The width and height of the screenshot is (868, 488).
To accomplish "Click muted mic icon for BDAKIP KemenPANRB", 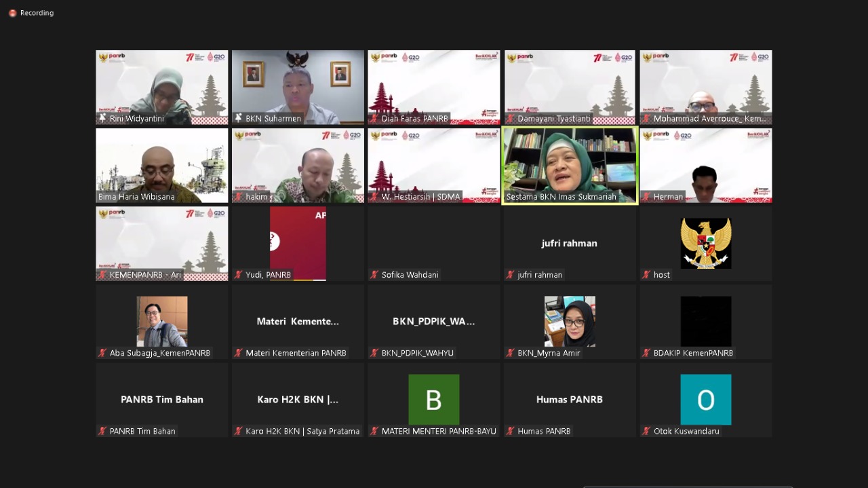I will click(646, 353).
